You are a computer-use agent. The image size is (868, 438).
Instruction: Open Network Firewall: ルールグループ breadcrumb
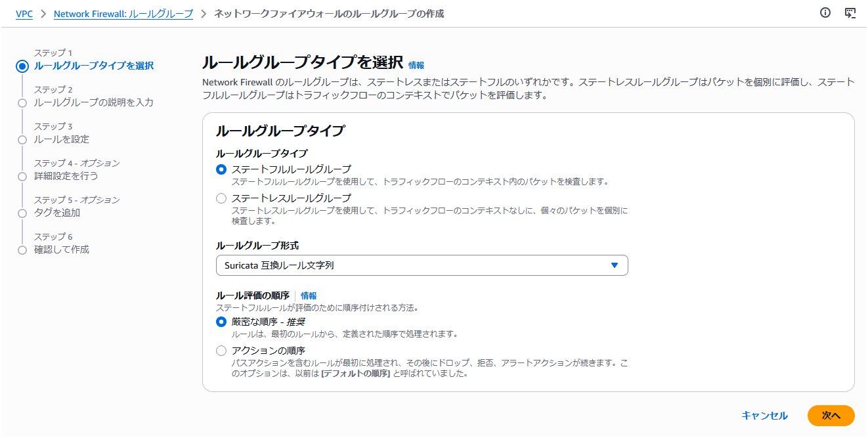coord(123,14)
